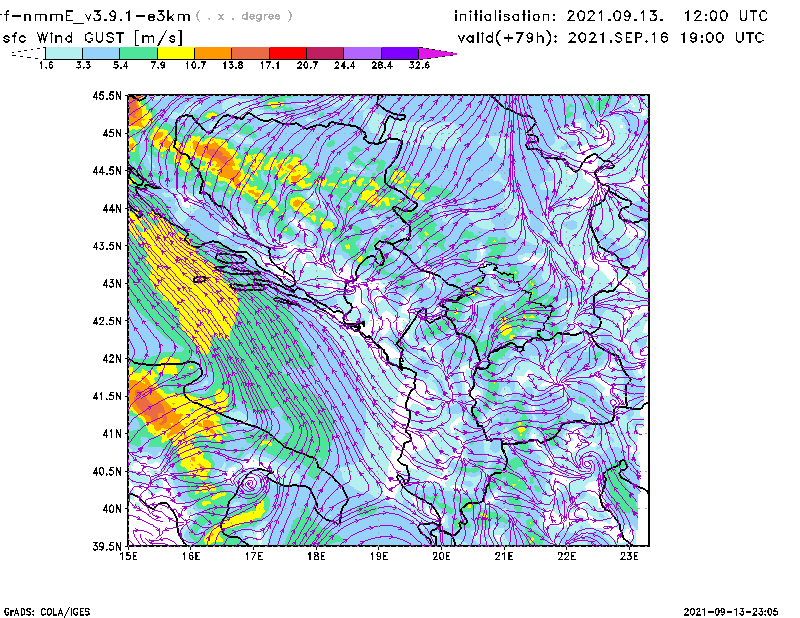Click the magenta arrow legend tip above 32.6
Screen dimensions: 800x618
click(437, 53)
